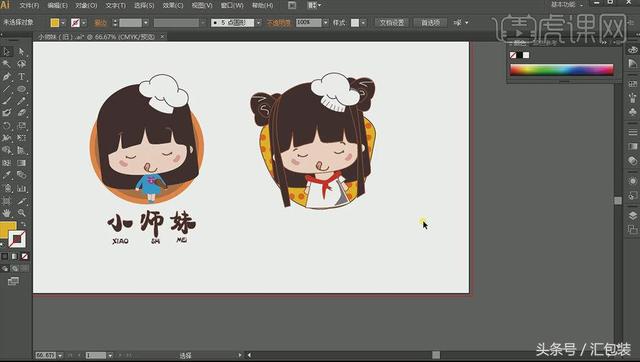Image resolution: width=640 pixels, height=362 pixels.
Task: Open the 编辑(E) menu
Action: 57,6
